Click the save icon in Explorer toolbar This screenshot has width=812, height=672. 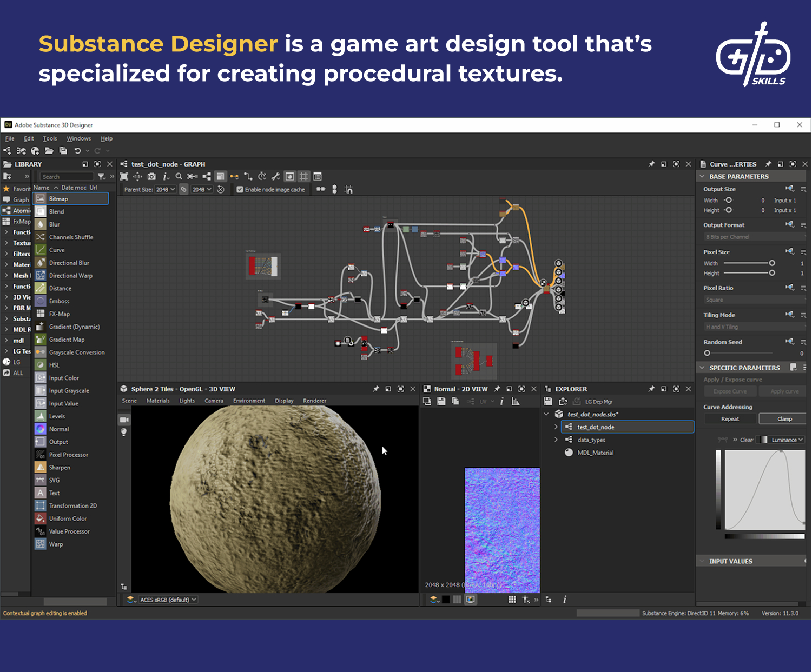pos(548,401)
